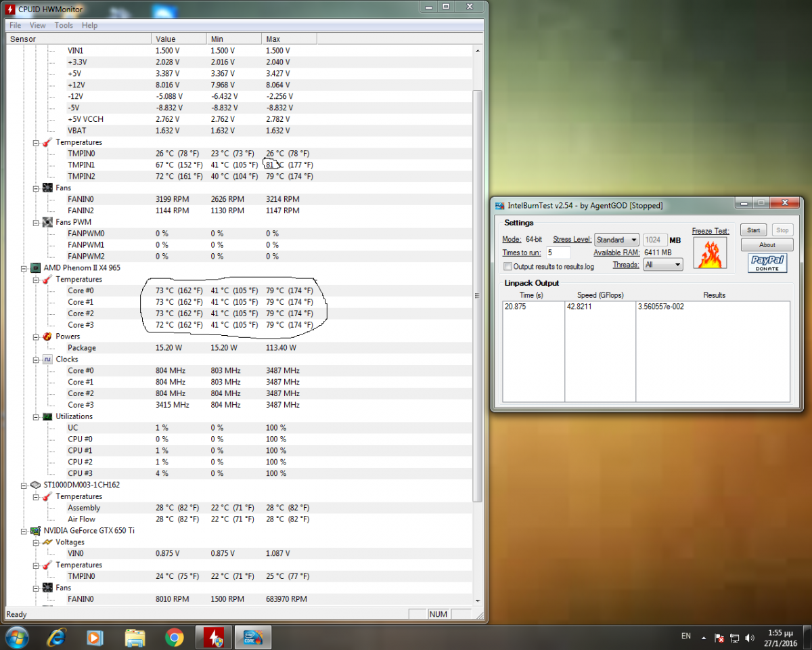Select the FANIN2 fan row

pos(240,211)
